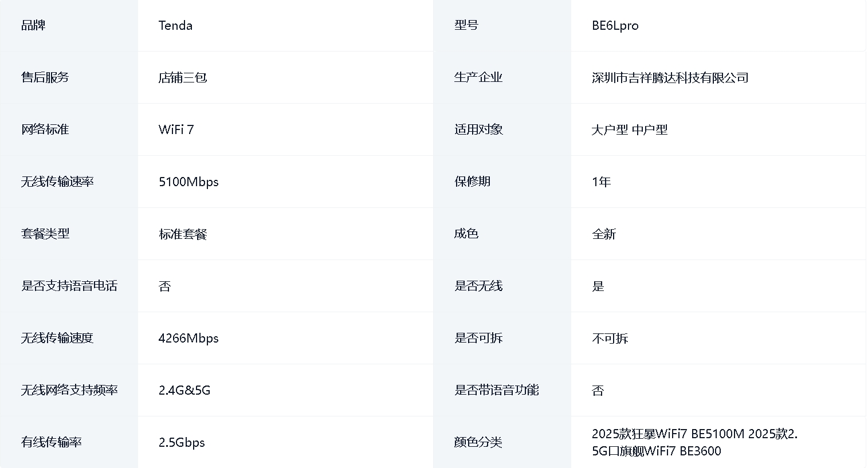Click the 2.5Gbps wired rate value
Image resolution: width=868 pixels, height=468 pixels.
pyautogui.click(x=182, y=443)
